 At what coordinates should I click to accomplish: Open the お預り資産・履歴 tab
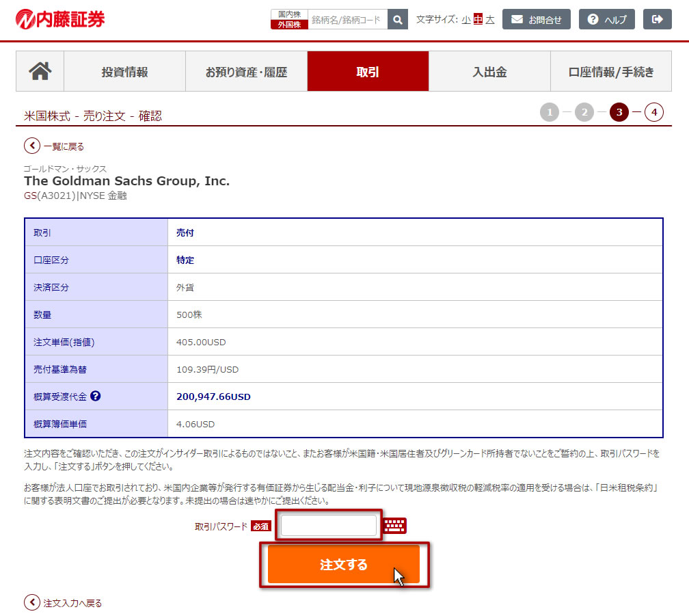(247, 71)
